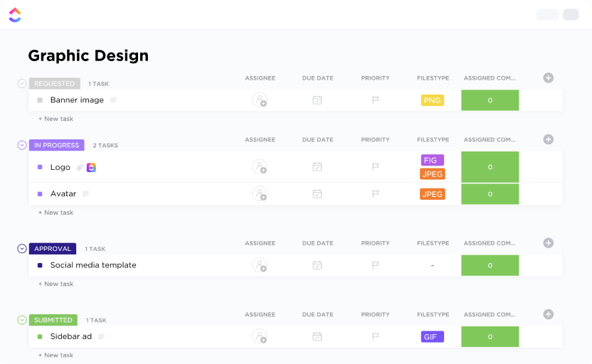The height and width of the screenshot is (364, 592).
Task: Open the empty filetype cell for Social media template
Action: [433, 265]
